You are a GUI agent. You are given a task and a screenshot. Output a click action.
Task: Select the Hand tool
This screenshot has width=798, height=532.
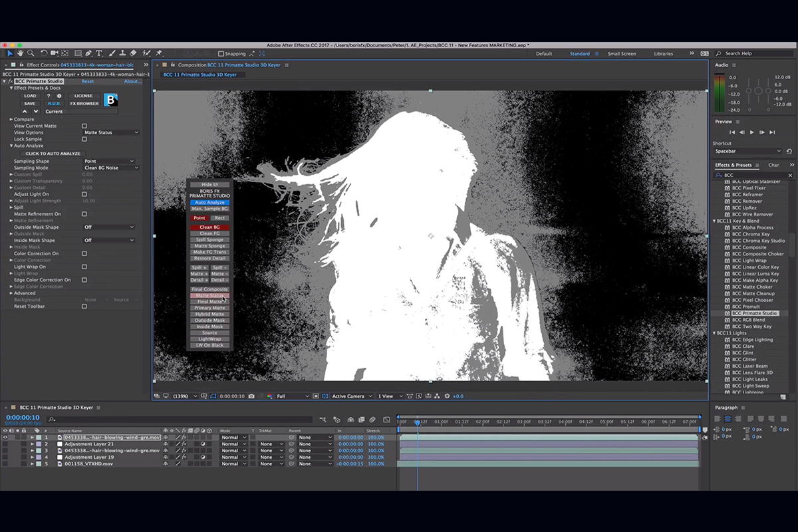pyautogui.click(x=21, y=53)
